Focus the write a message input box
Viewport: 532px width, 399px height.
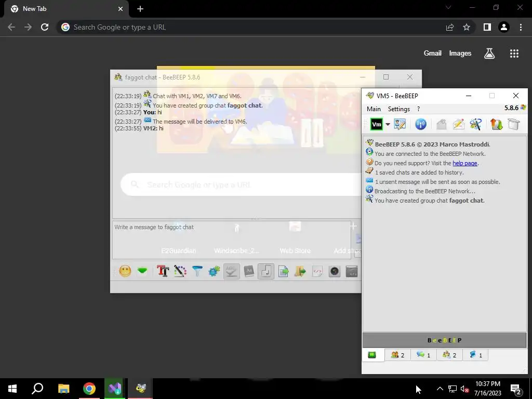pyautogui.click(x=232, y=240)
